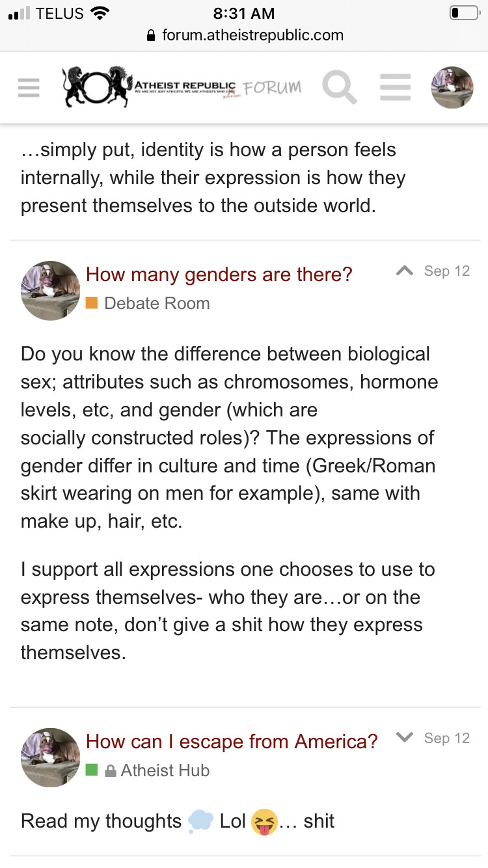Open 'How many genders are there?' topic

coord(219,275)
